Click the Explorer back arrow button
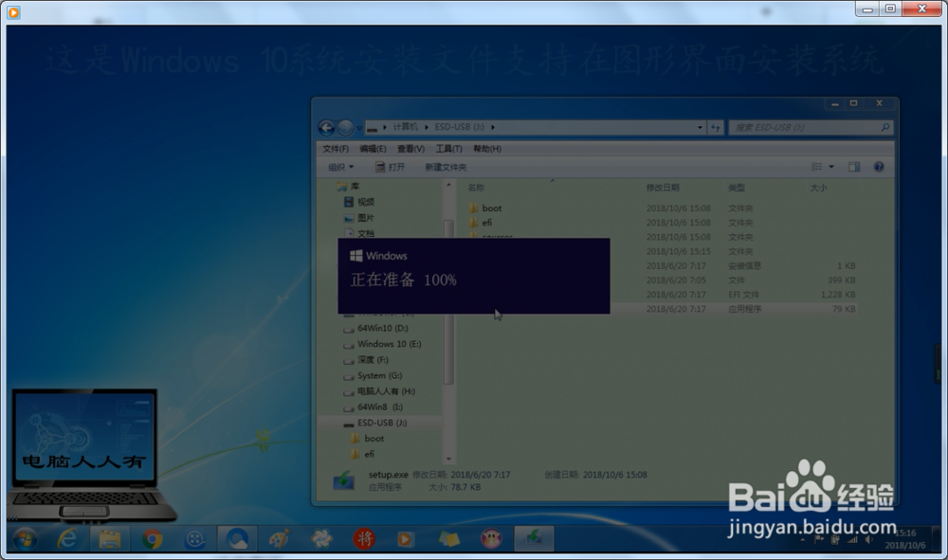This screenshot has width=948, height=560. pyautogui.click(x=326, y=128)
